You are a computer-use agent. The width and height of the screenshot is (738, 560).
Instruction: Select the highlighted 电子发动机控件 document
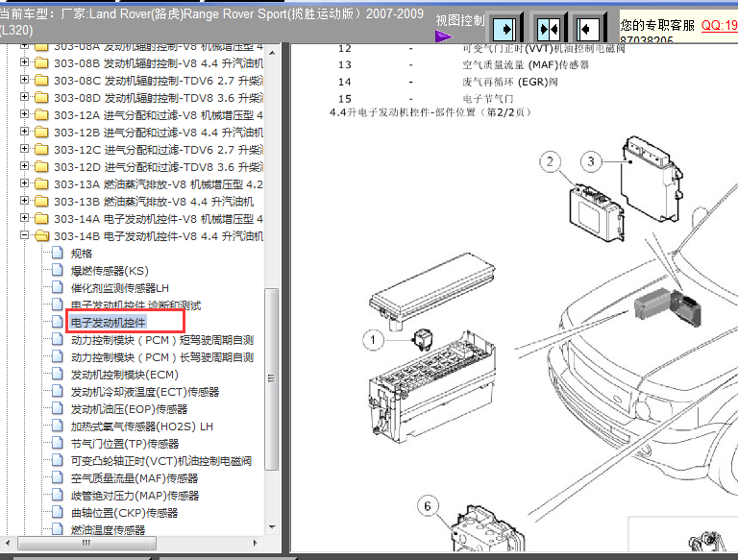click(x=109, y=323)
